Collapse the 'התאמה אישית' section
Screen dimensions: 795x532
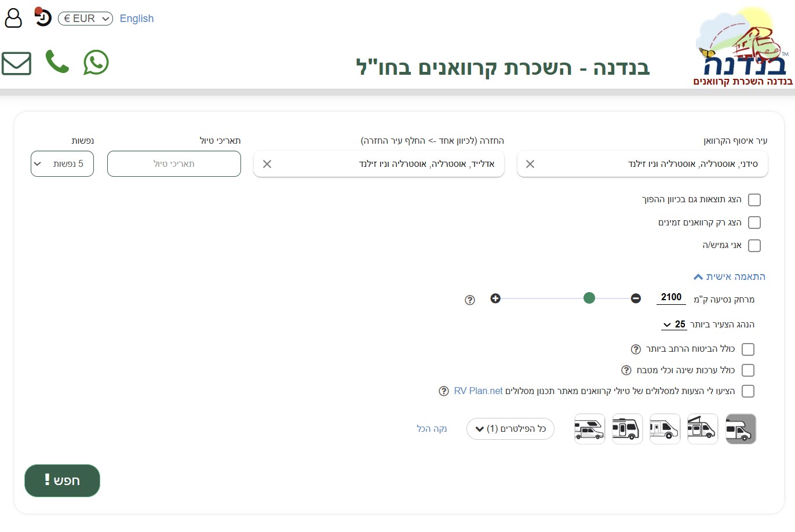point(730,277)
